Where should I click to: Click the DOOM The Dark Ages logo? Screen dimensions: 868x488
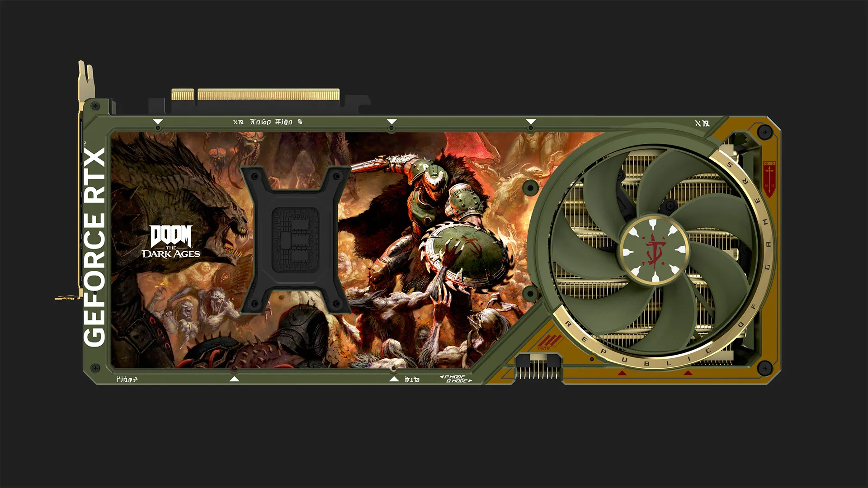pos(171,242)
